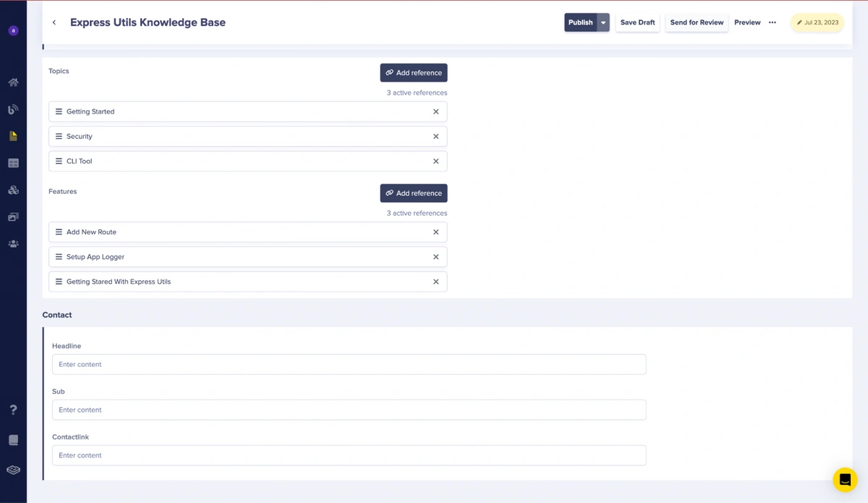Screen dimensions: 868x503
Task: Click the Home icon in sidebar
Action: [x=13, y=83]
